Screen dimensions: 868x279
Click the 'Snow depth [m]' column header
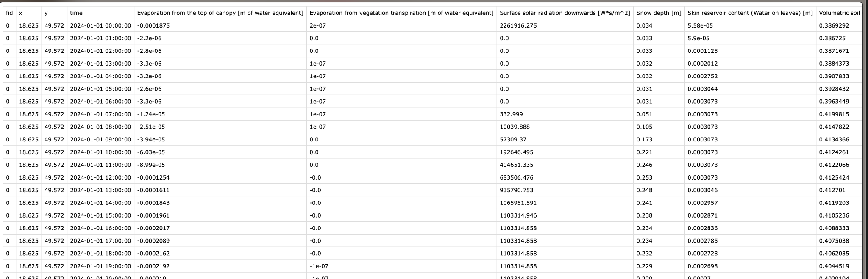(x=659, y=13)
